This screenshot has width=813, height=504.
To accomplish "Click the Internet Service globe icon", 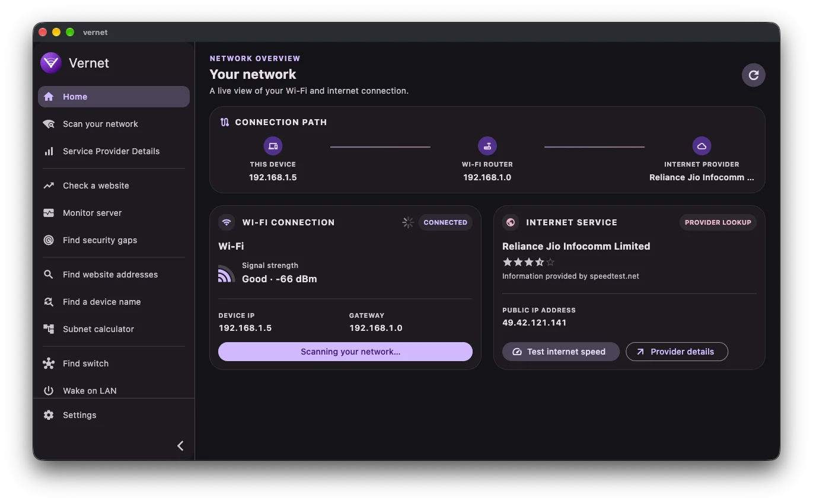I will click(x=511, y=222).
